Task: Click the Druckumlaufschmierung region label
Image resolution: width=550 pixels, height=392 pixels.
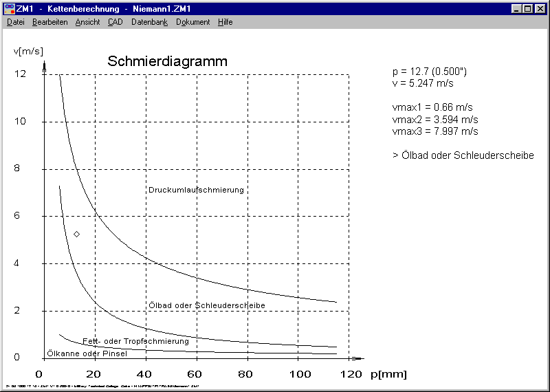Action: coord(196,190)
